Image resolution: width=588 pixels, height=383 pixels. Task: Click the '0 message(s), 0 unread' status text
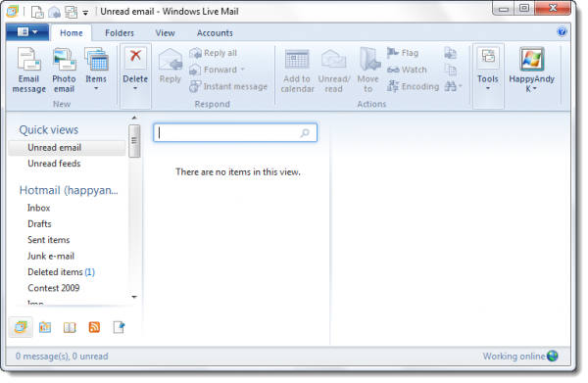point(62,357)
